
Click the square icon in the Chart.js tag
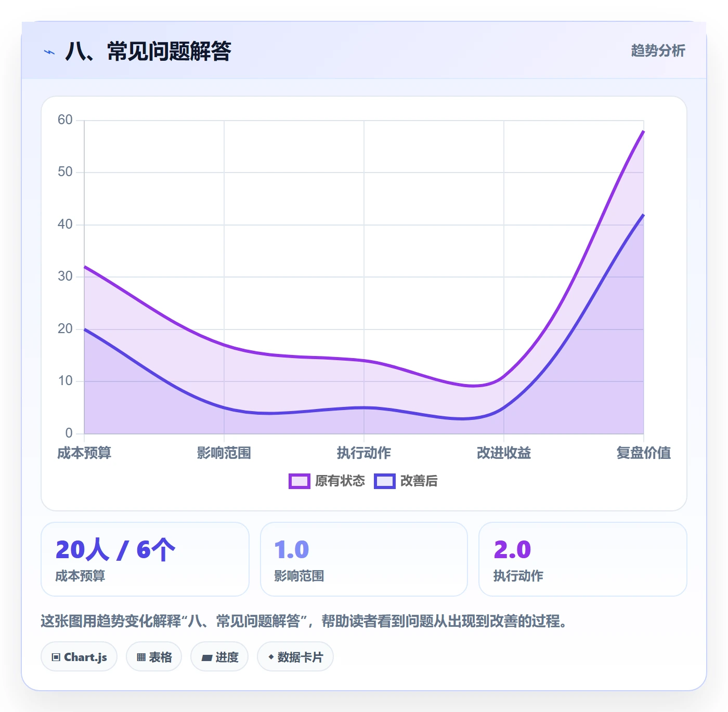coord(56,657)
